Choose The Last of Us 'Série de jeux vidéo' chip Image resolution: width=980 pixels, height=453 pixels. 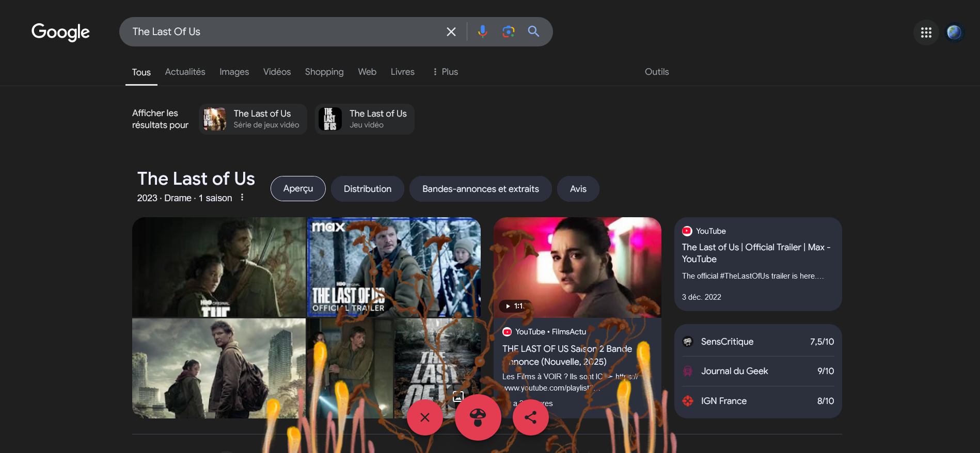[x=253, y=119]
